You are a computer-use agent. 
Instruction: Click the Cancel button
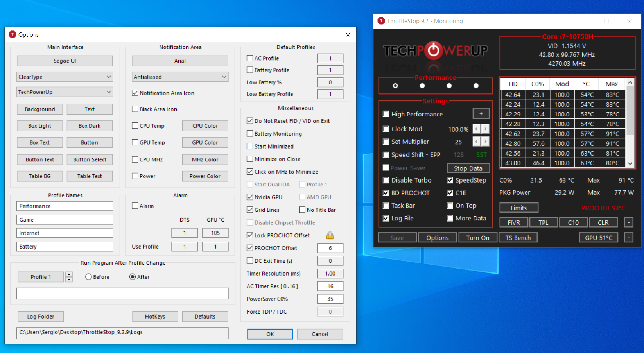pos(320,334)
